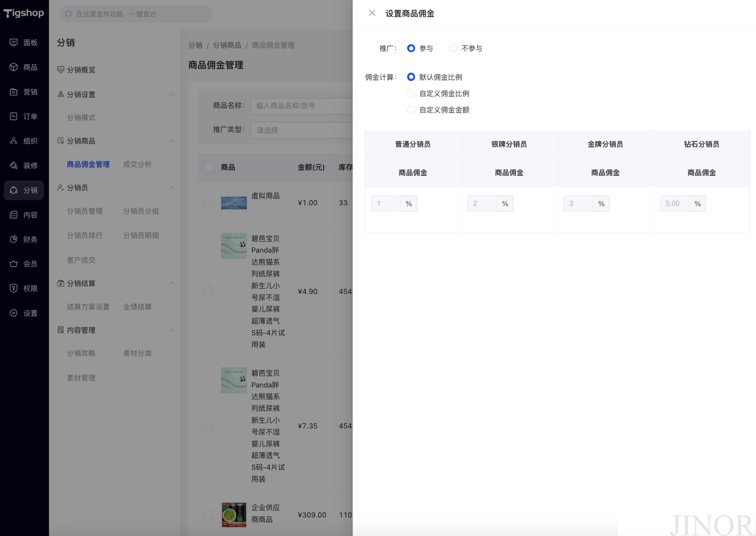
Task: Click the 分销设置 group icon
Action: [x=60, y=95]
